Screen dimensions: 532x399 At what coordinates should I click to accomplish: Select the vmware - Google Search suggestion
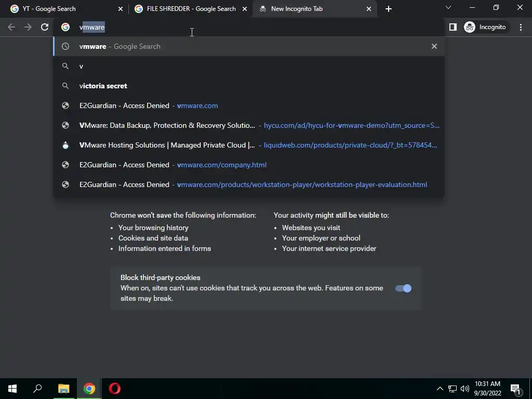249,46
